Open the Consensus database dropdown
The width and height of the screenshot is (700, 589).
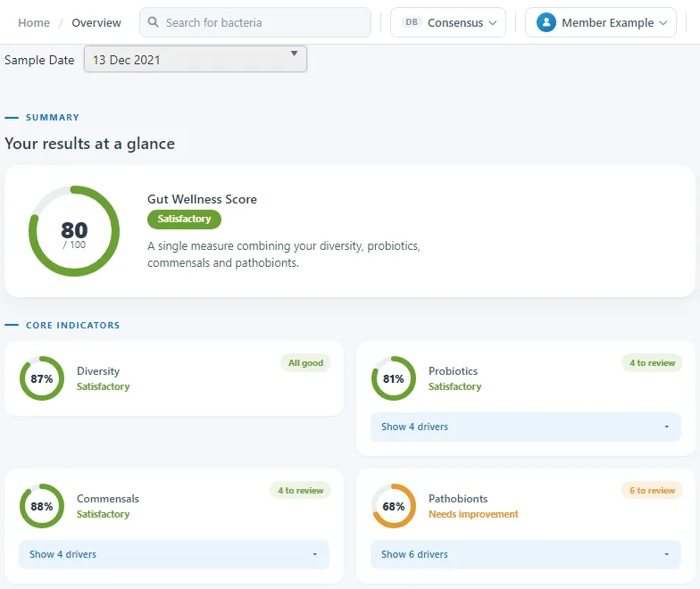point(448,22)
